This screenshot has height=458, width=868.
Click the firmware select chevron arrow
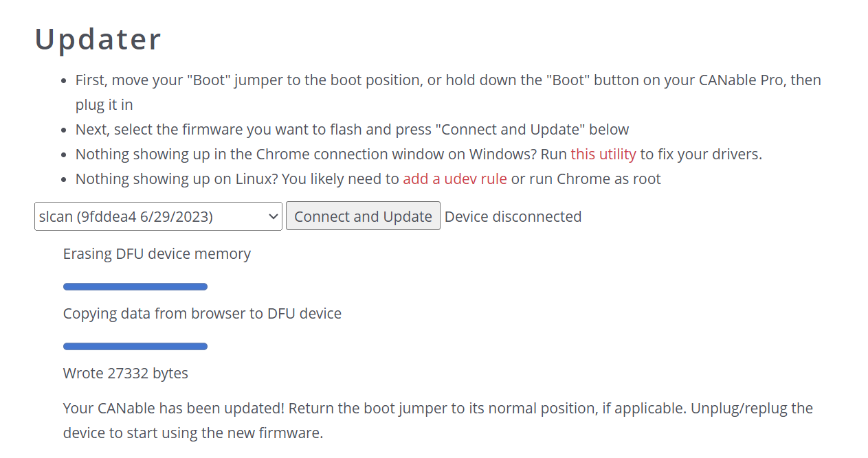(273, 216)
